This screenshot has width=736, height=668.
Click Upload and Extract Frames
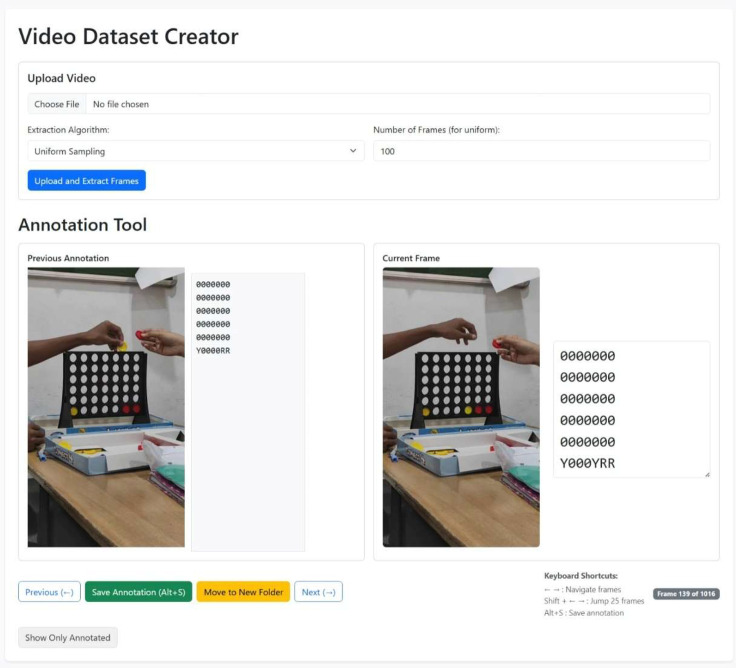click(87, 181)
